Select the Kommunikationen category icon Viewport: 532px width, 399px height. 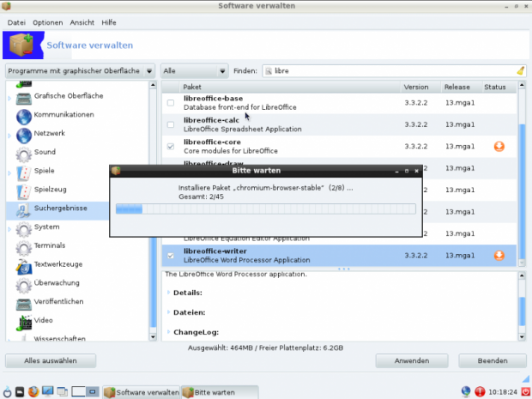tap(23, 115)
